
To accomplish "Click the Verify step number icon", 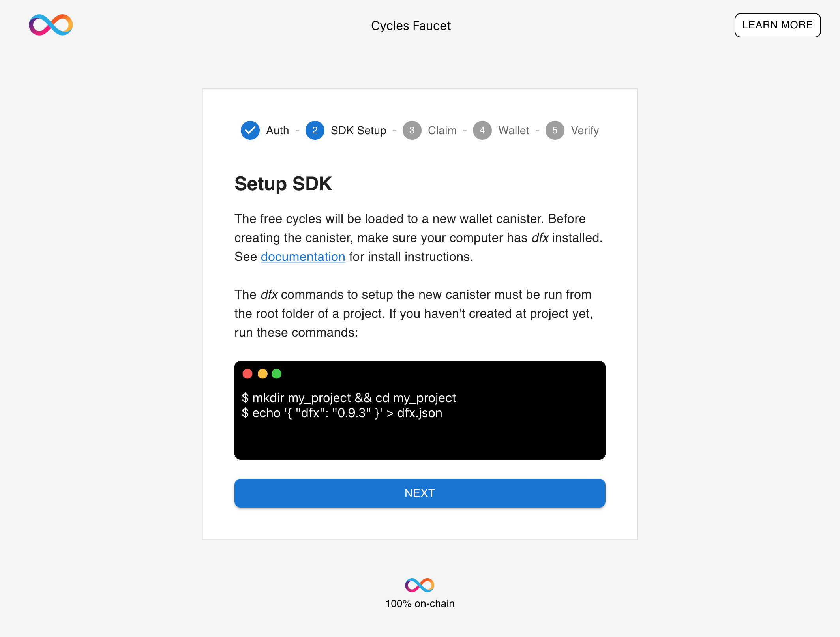I will (x=555, y=131).
